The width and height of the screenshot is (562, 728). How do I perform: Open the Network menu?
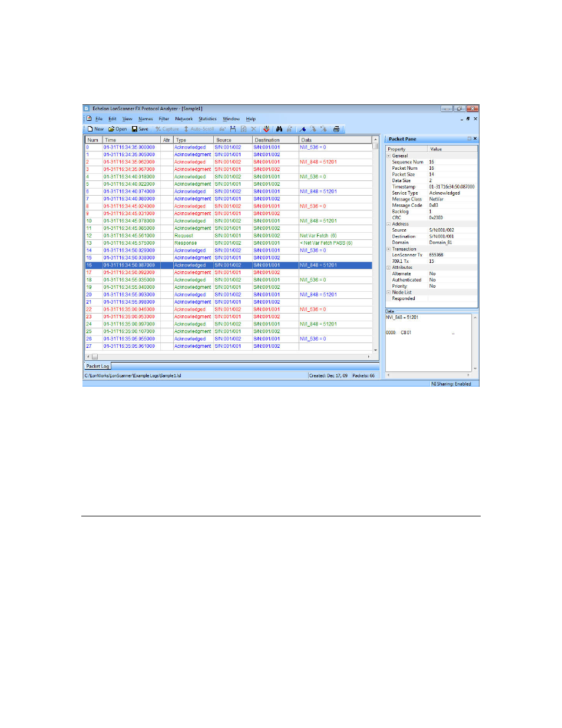(184, 119)
